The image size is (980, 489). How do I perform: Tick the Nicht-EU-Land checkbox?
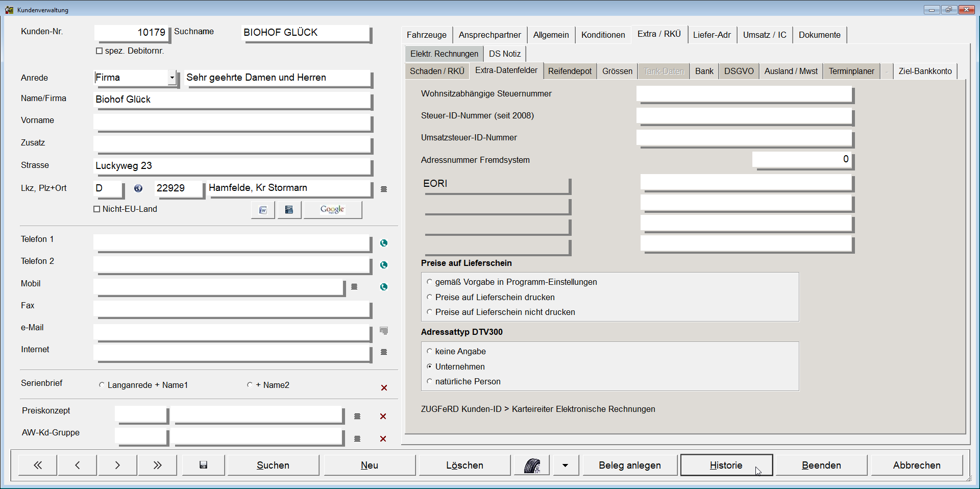click(97, 209)
